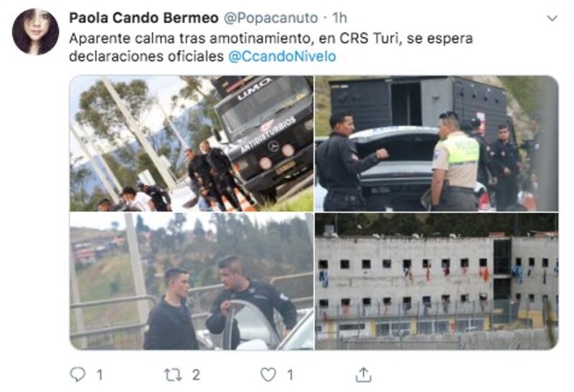Open Paola Cando Bermeo's profile avatar
Screen dimensions: 574x392
click(x=35, y=32)
